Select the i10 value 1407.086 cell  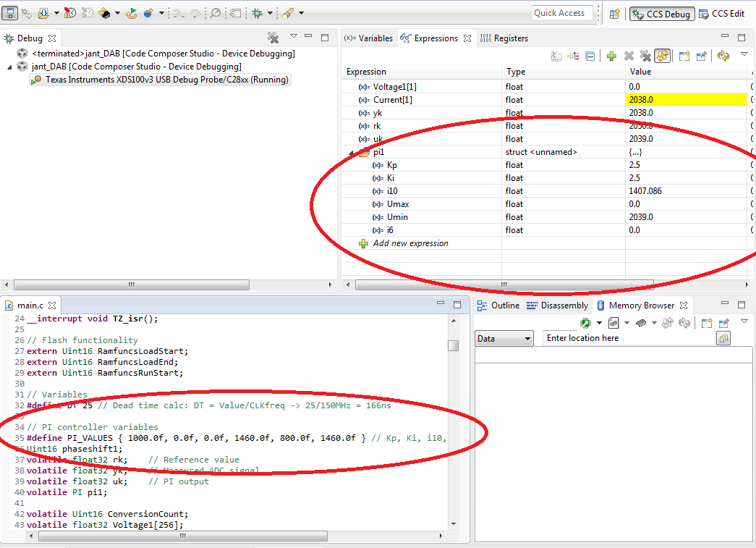[686, 191]
